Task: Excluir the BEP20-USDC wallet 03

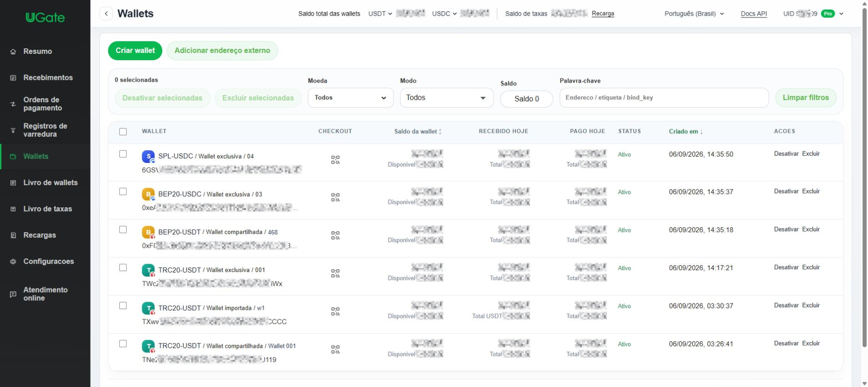Action: click(811, 191)
